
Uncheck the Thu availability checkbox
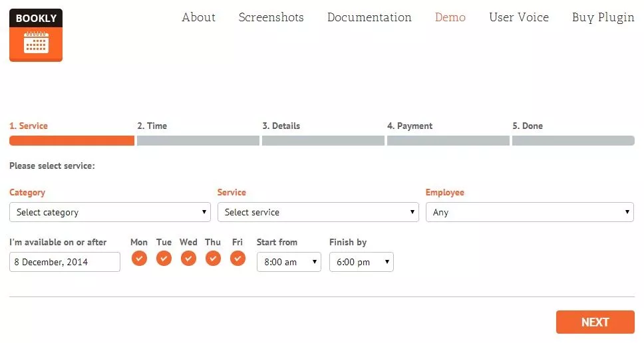coord(213,259)
